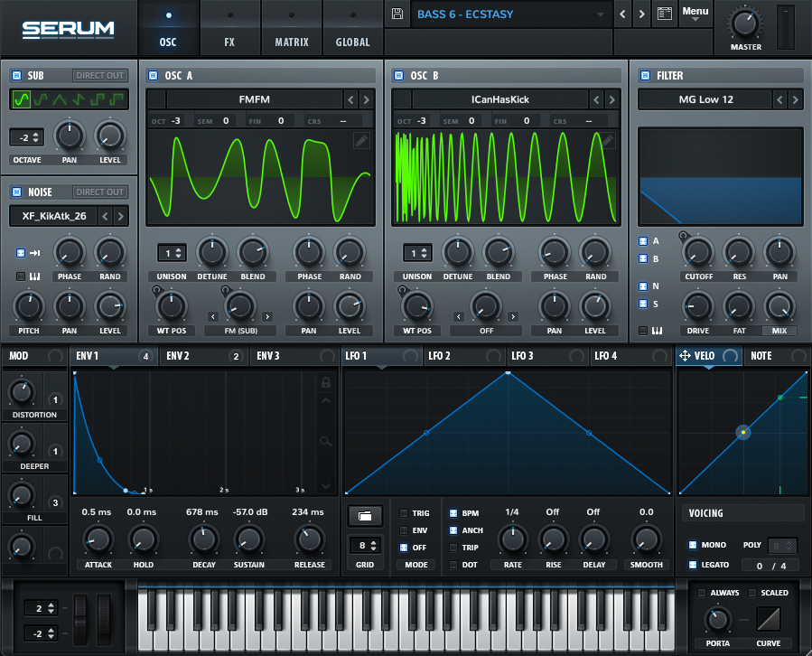
Task: Toggle the FILTER enable switch
Action: [x=645, y=76]
